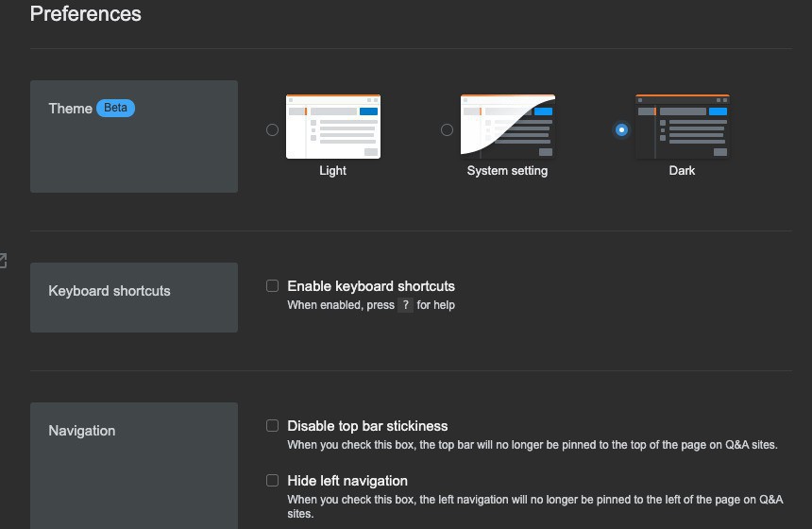Click the "Light" caption under the thumbnail
This screenshot has height=529, width=812.
click(x=333, y=171)
